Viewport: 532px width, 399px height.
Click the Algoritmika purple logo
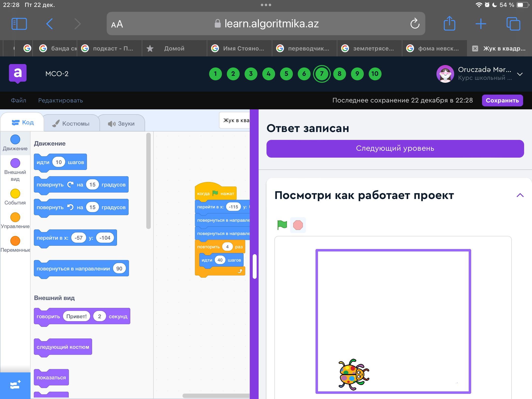coord(18,73)
